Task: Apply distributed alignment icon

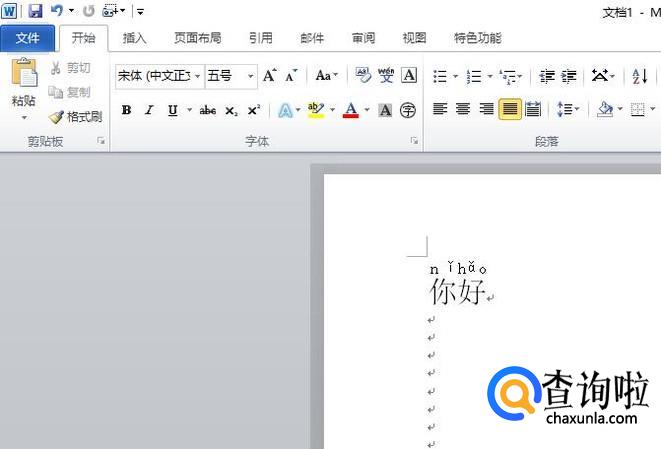Action: pyautogui.click(x=533, y=109)
